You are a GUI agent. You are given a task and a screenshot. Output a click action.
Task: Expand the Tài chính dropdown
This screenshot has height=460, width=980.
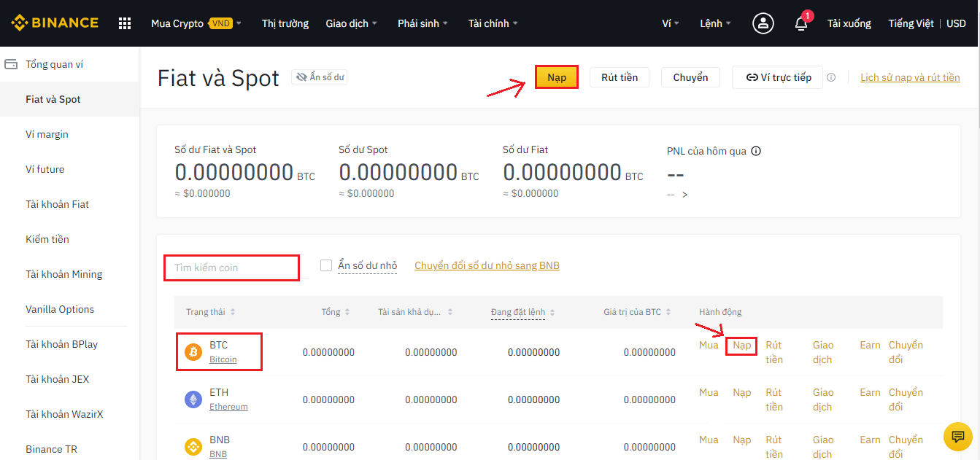tap(493, 23)
